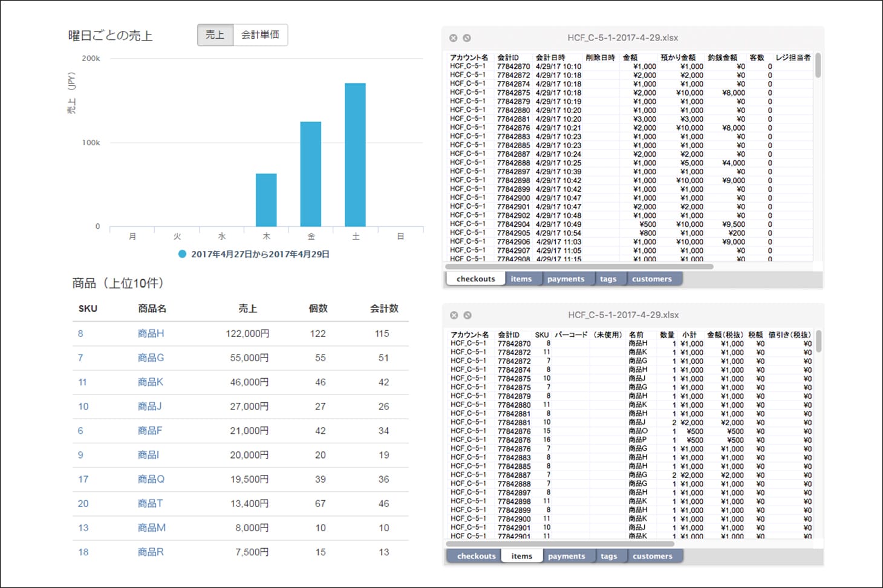Select items tab in lower spreadsheet
This screenshot has height=588, width=883.
pyautogui.click(x=522, y=556)
